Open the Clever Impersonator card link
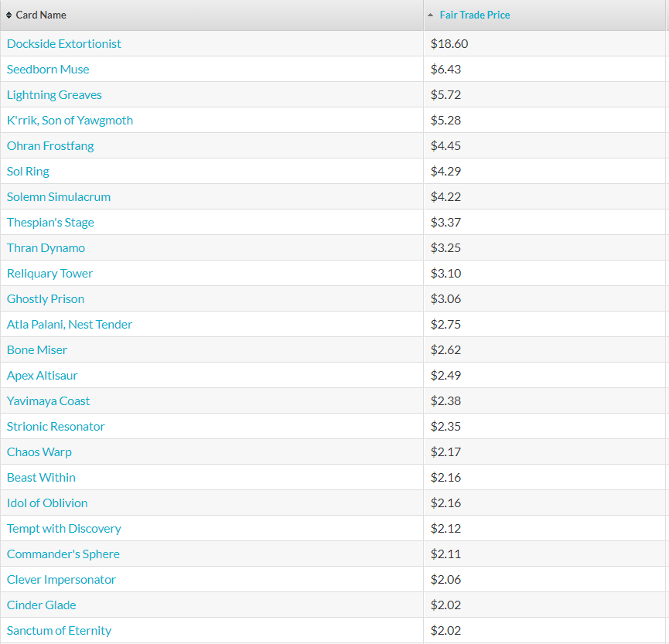 [x=61, y=580]
